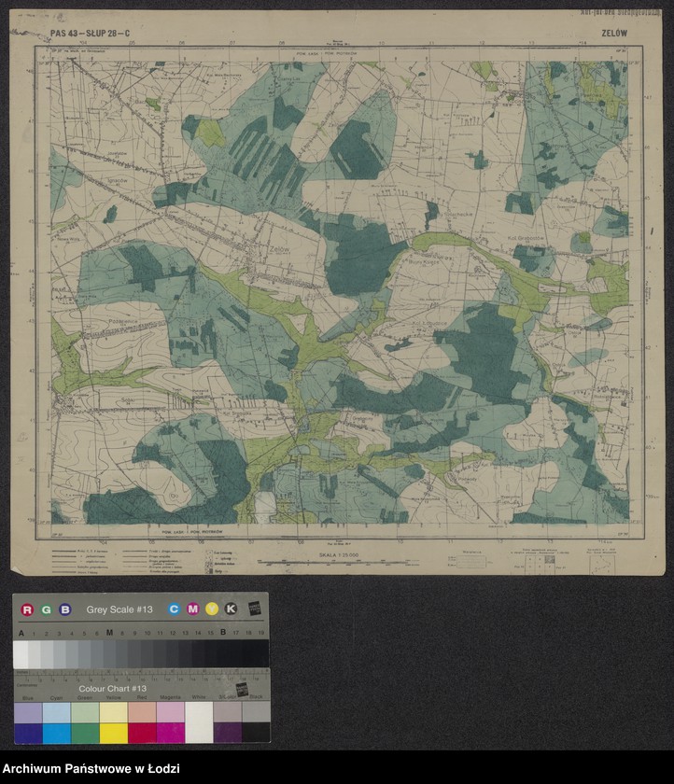Click the logo beside the K circle
The image size is (674, 784).
point(254,609)
